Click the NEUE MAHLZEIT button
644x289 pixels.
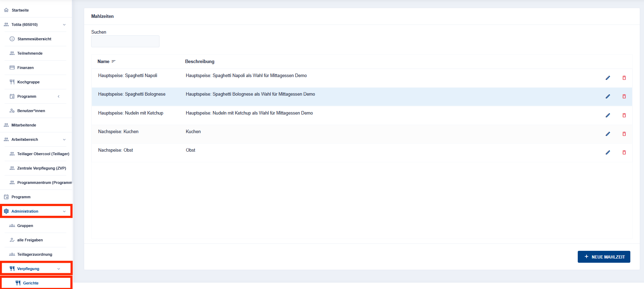pos(604,257)
